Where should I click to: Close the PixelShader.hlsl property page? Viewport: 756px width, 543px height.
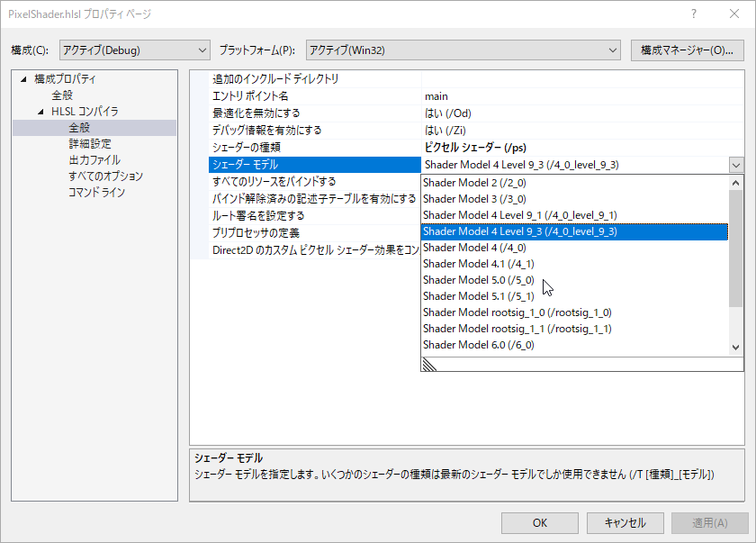pos(734,14)
